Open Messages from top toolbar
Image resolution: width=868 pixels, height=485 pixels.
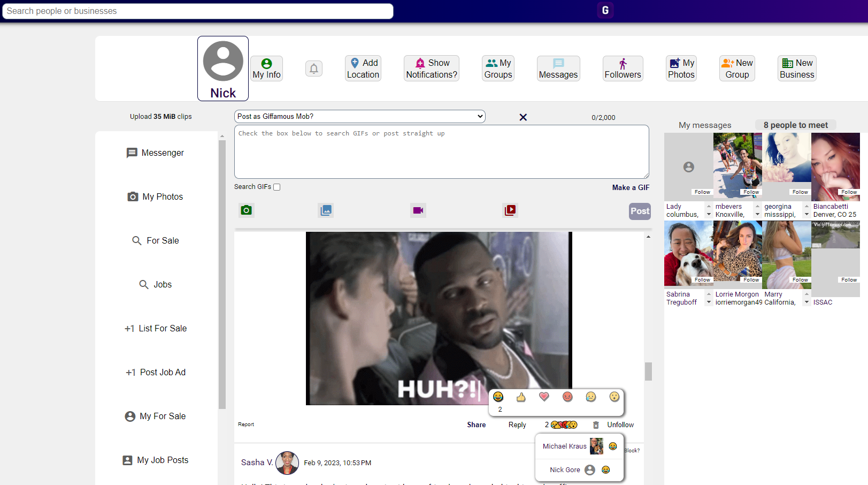coord(558,69)
